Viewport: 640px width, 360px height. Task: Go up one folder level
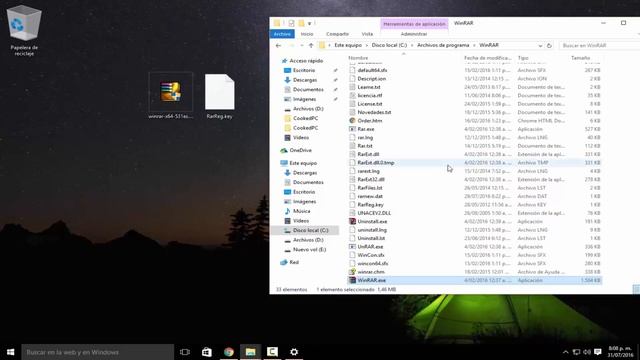tap(311, 45)
